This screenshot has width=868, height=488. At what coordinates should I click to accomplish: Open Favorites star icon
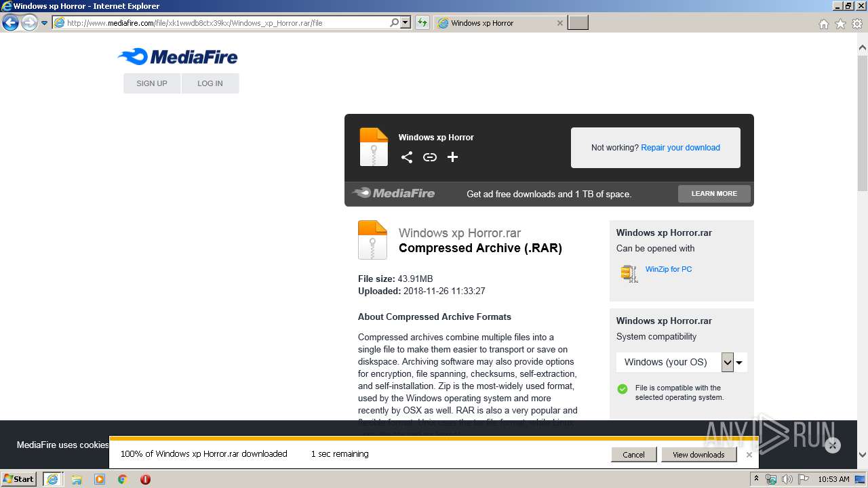tap(840, 24)
